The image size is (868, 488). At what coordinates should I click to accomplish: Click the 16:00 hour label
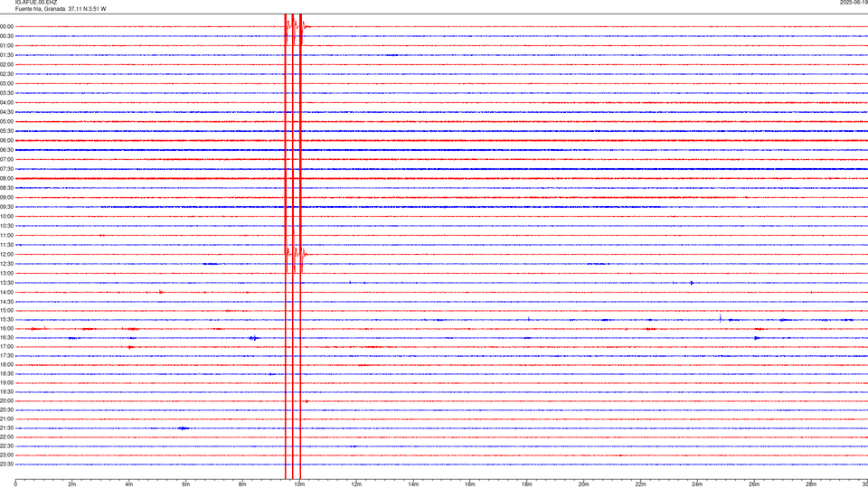[x=6, y=329]
